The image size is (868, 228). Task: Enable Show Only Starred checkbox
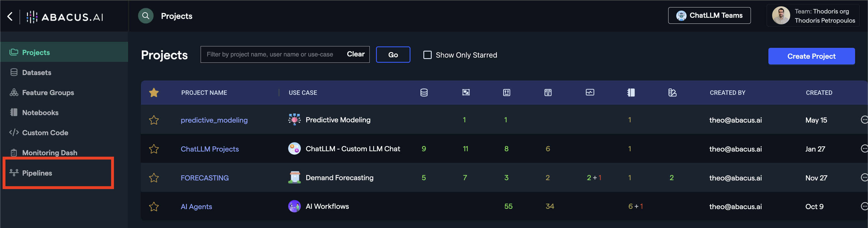click(x=427, y=55)
